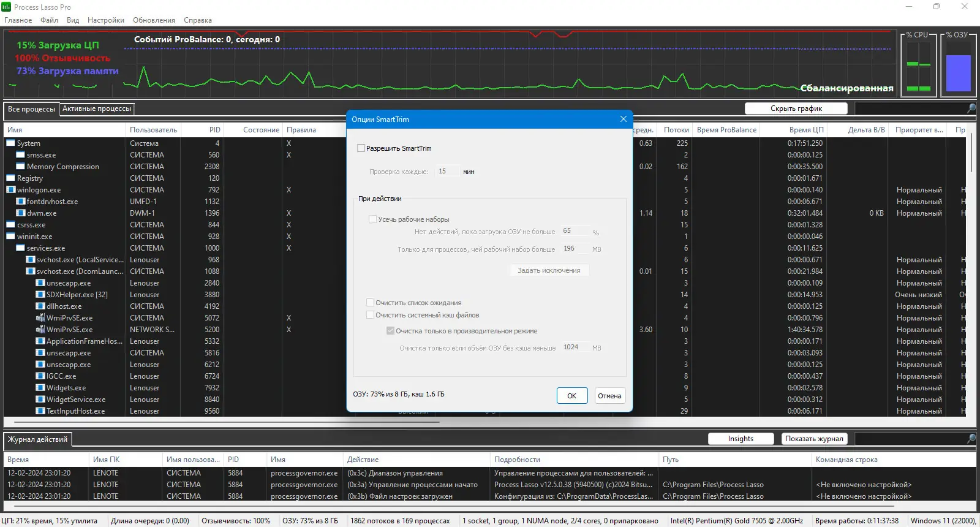The image size is (980, 527).
Task: Click the System process icon
Action: [10, 143]
